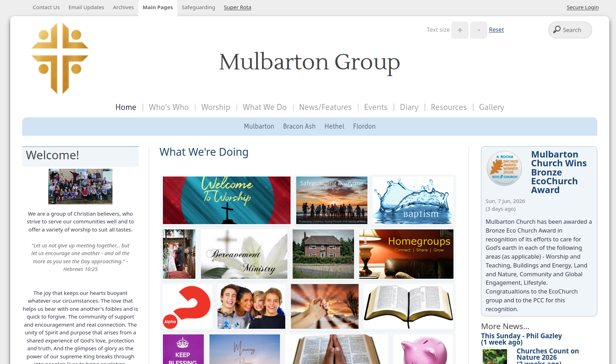Open the Keep Blessing purple tile
Image resolution: width=616 pixels, height=364 pixels.
183,349
